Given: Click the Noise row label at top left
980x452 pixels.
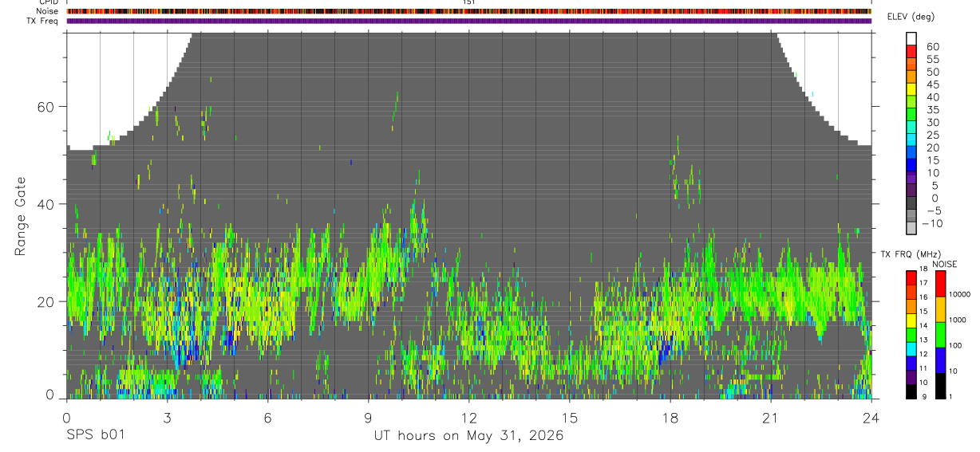Looking at the screenshot, I should (x=47, y=11).
